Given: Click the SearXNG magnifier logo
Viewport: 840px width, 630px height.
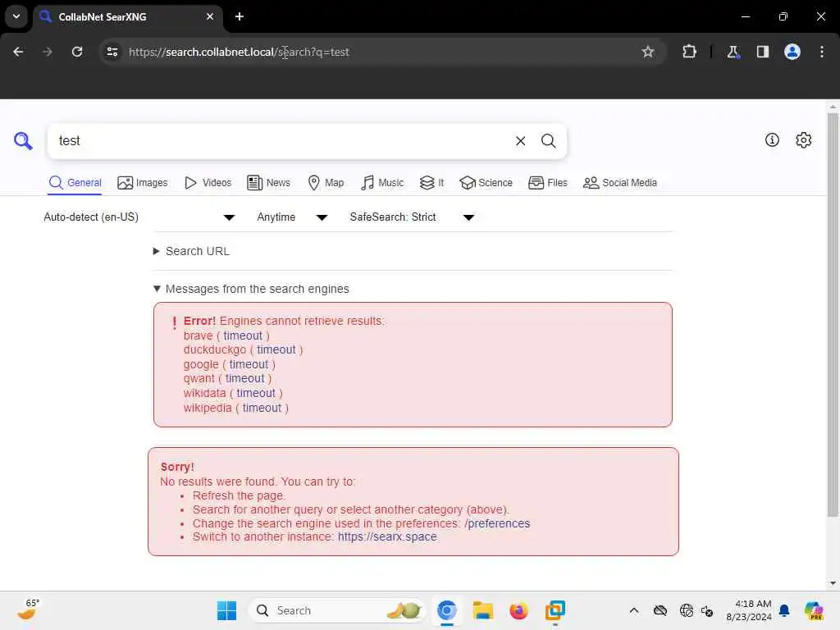Looking at the screenshot, I should 23,141.
